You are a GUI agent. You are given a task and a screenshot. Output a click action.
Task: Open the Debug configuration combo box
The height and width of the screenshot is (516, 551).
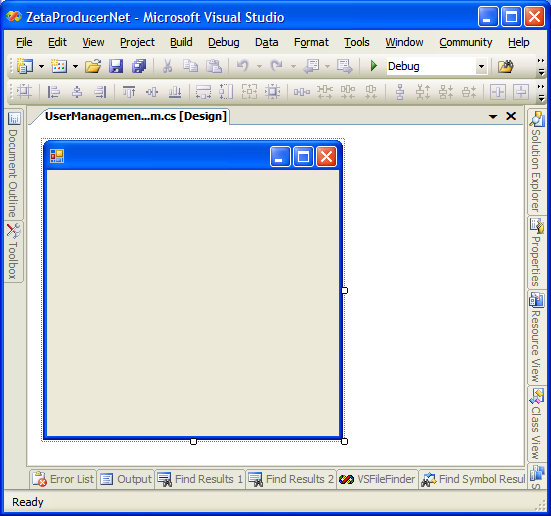click(437, 66)
